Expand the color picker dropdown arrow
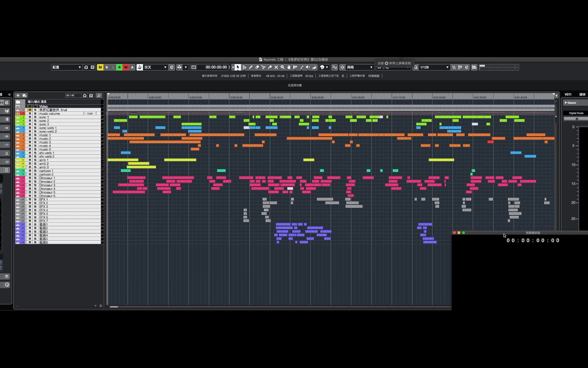This screenshot has height=368, width=588. pos(327,67)
